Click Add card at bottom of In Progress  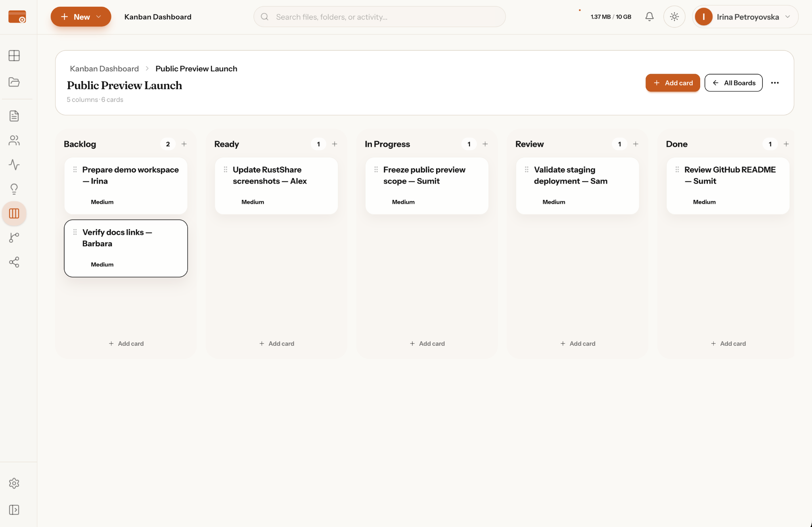tap(427, 343)
